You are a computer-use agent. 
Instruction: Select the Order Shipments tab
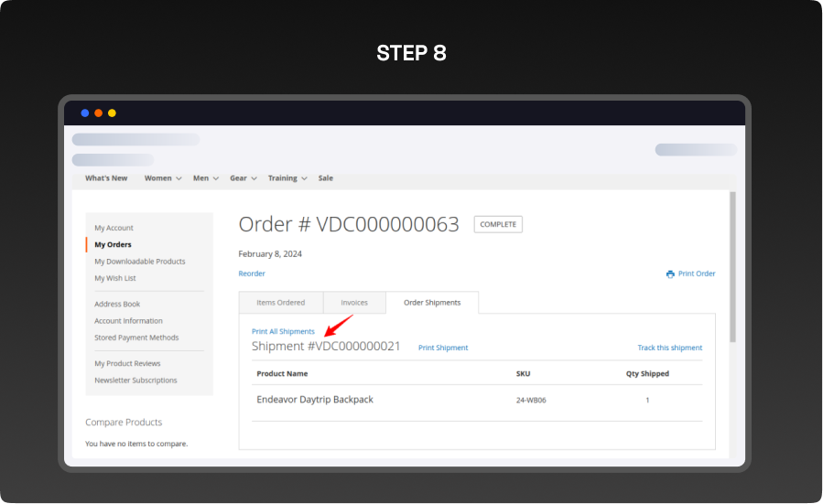click(x=432, y=303)
